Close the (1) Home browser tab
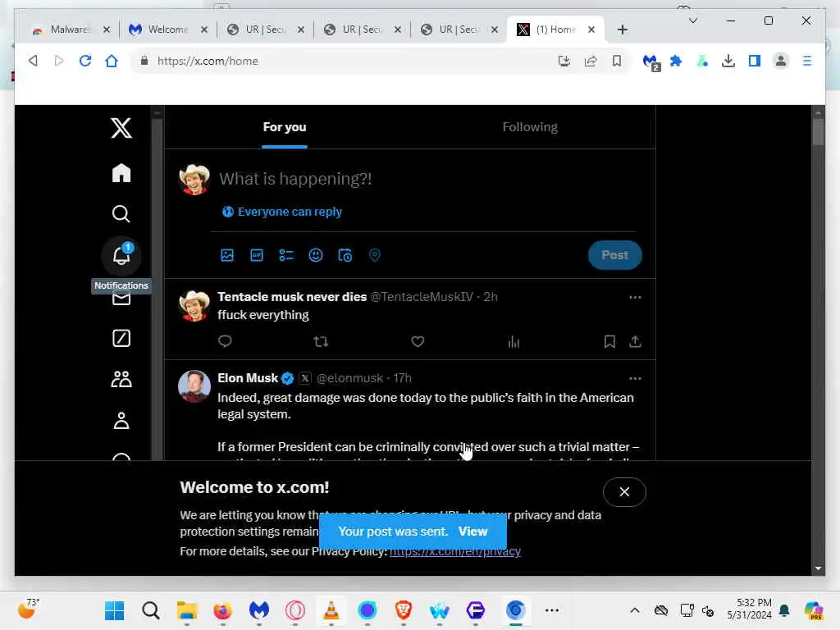 [x=591, y=30]
